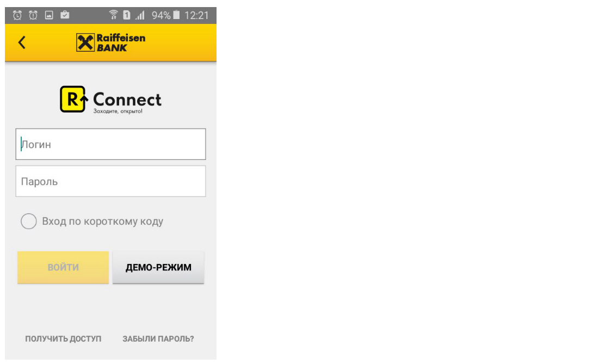Tap the signal strength bars icon

[140, 15]
